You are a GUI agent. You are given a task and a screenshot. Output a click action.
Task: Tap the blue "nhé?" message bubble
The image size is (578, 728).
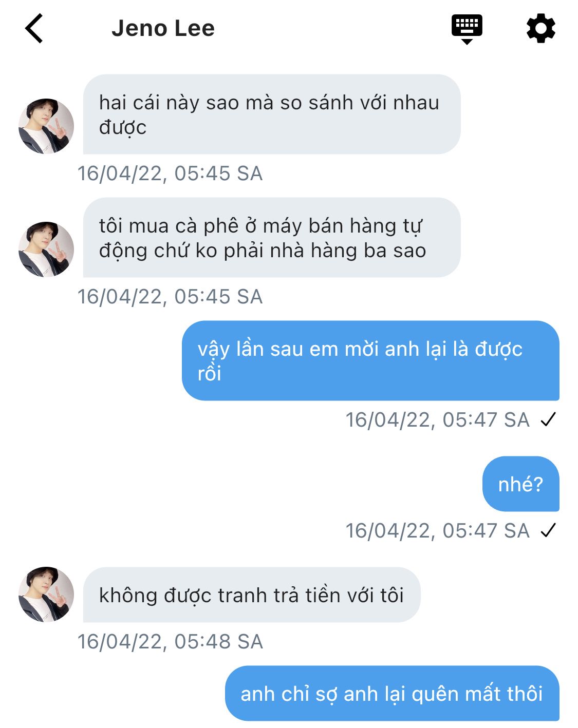point(520,484)
